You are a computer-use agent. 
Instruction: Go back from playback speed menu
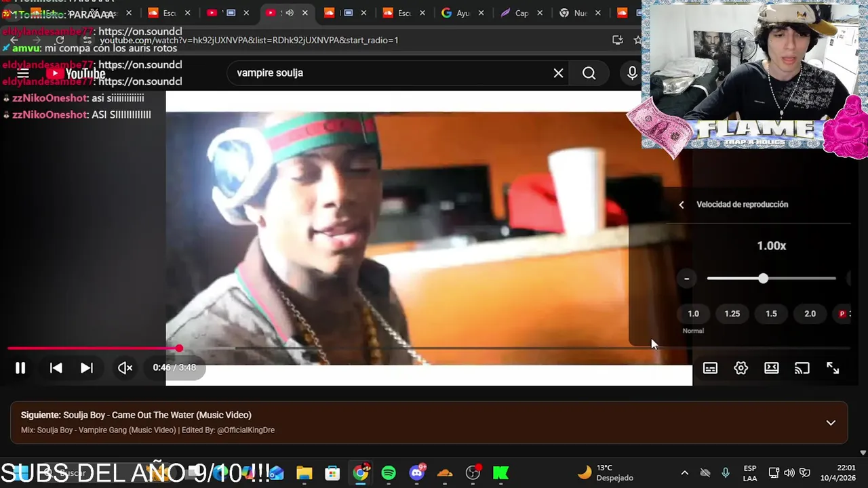pyautogui.click(x=682, y=205)
